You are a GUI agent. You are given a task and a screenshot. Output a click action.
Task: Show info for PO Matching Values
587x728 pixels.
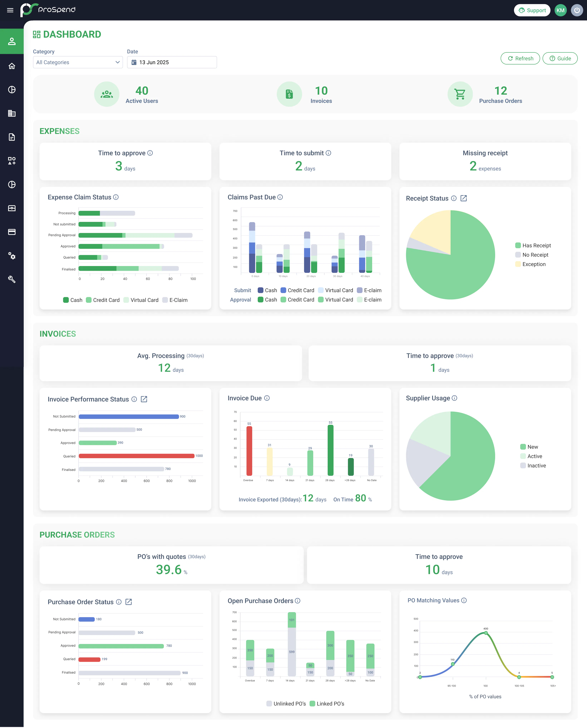tap(464, 601)
